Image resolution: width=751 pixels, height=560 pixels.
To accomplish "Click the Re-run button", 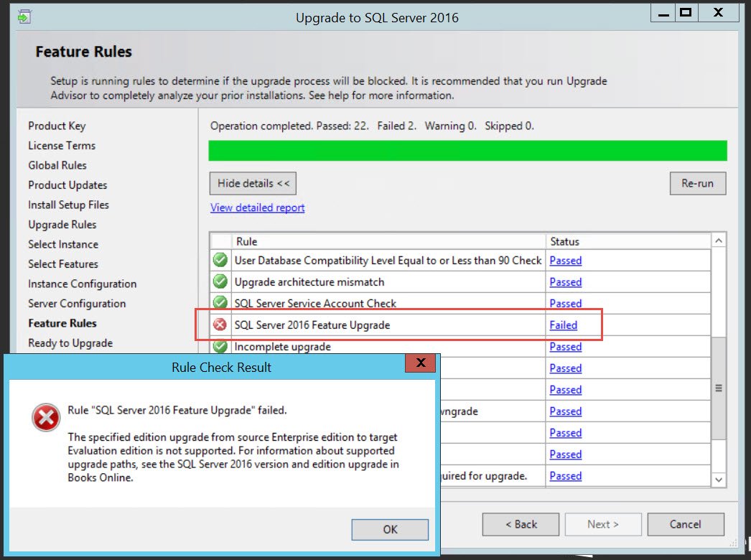I will click(698, 184).
